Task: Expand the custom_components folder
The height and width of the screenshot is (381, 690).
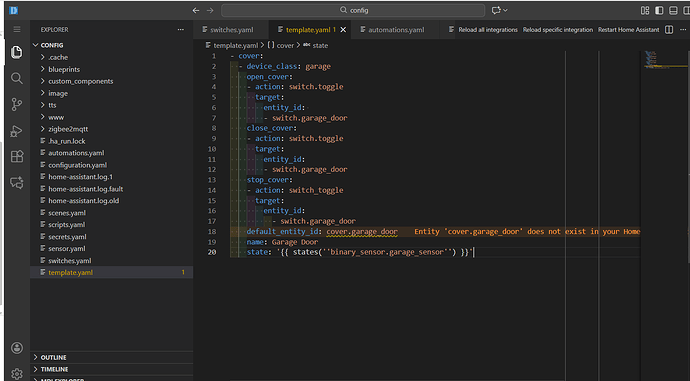Action: tap(81, 81)
